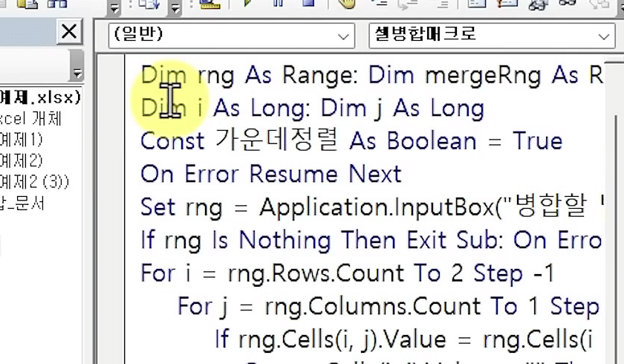Image resolution: width=624 pixels, height=364 pixels.
Task: Click the gray margin beside 'On Error Resume Next'
Action: [111, 174]
